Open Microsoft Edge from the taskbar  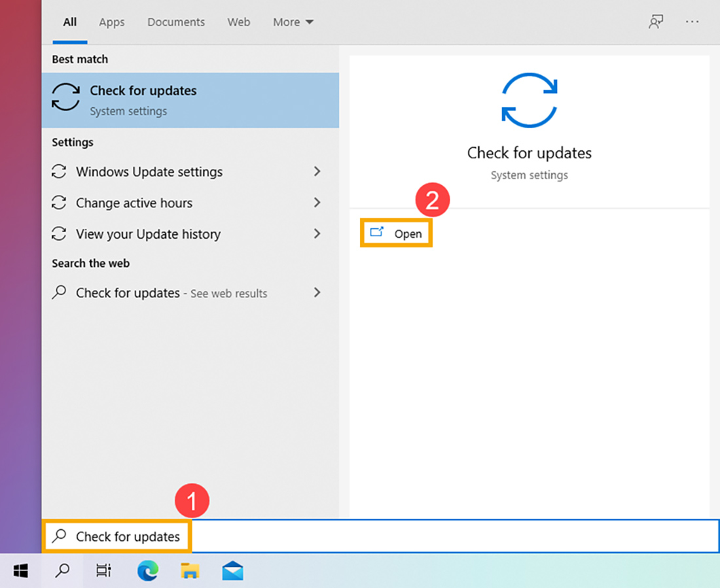147,570
